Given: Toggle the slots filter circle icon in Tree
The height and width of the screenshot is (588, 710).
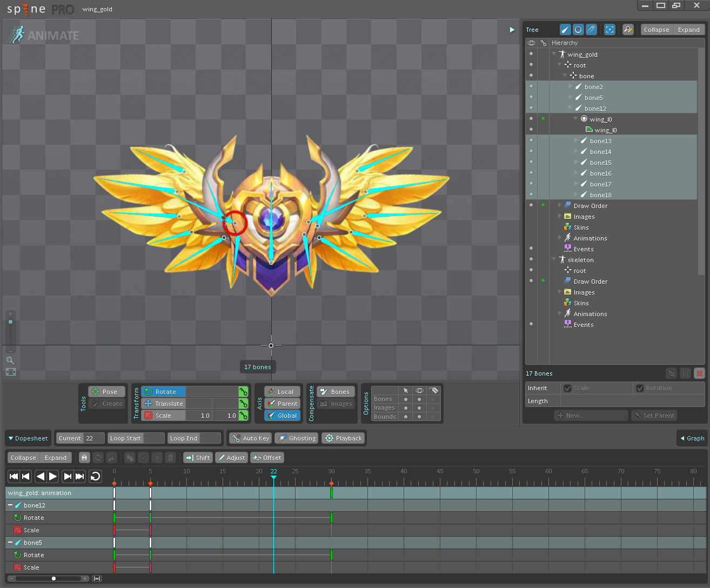Looking at the screenshot, I should tap(578, 30).
